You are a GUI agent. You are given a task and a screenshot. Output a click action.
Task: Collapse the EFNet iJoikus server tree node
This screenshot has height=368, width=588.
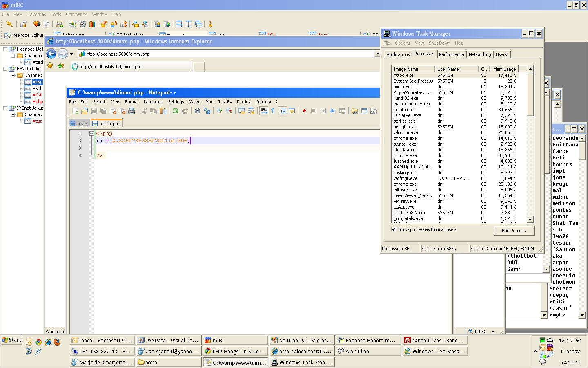tap(5, 69)
